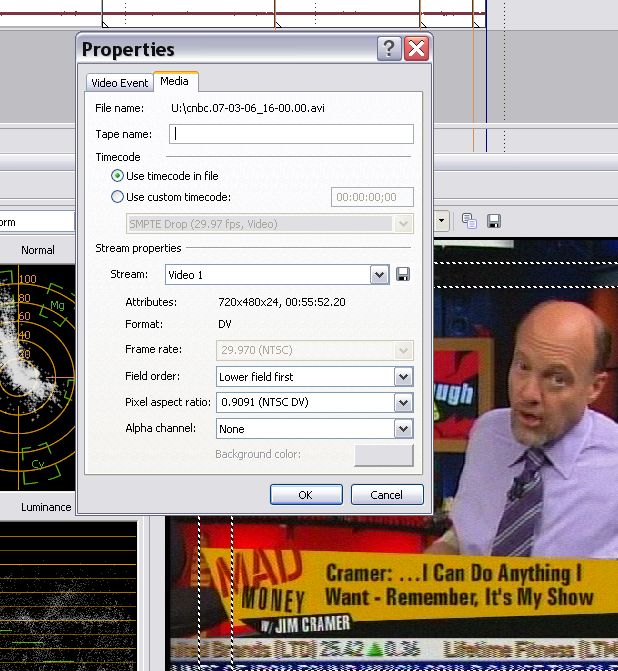Choose Use custom timecode option
618x671 pixels.
click(x=171, y=197)
